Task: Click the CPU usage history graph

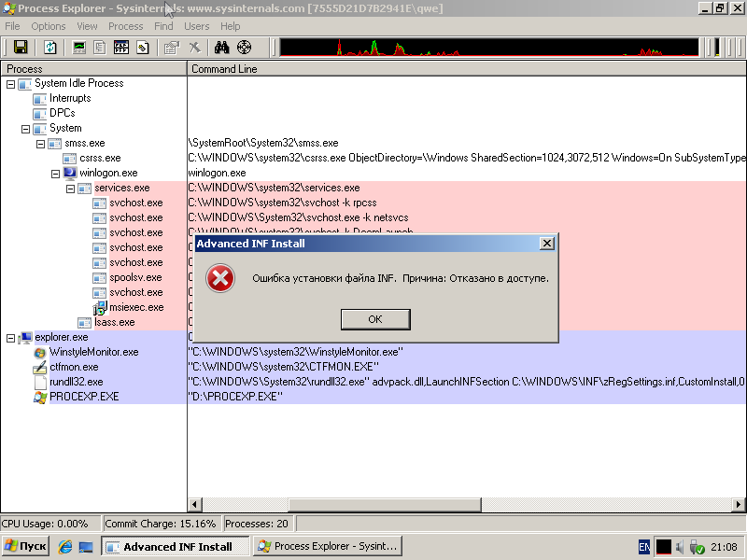Action: pos(488,47)
